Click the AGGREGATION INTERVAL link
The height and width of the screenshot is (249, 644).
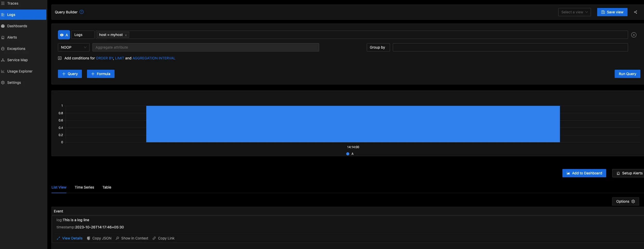click(154, 58)
